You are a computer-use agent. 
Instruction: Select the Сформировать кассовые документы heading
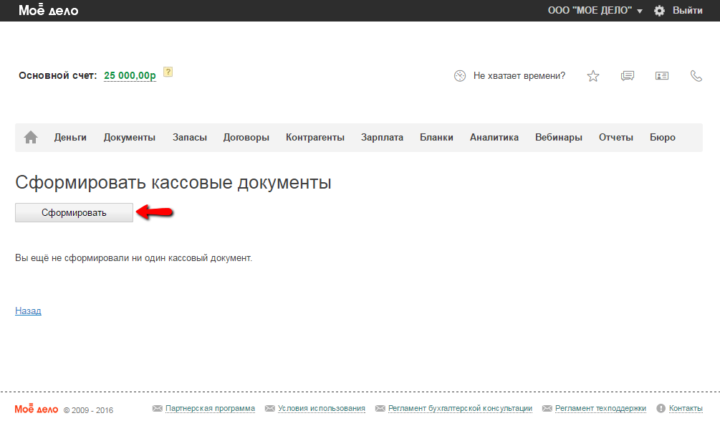[173, 183]
